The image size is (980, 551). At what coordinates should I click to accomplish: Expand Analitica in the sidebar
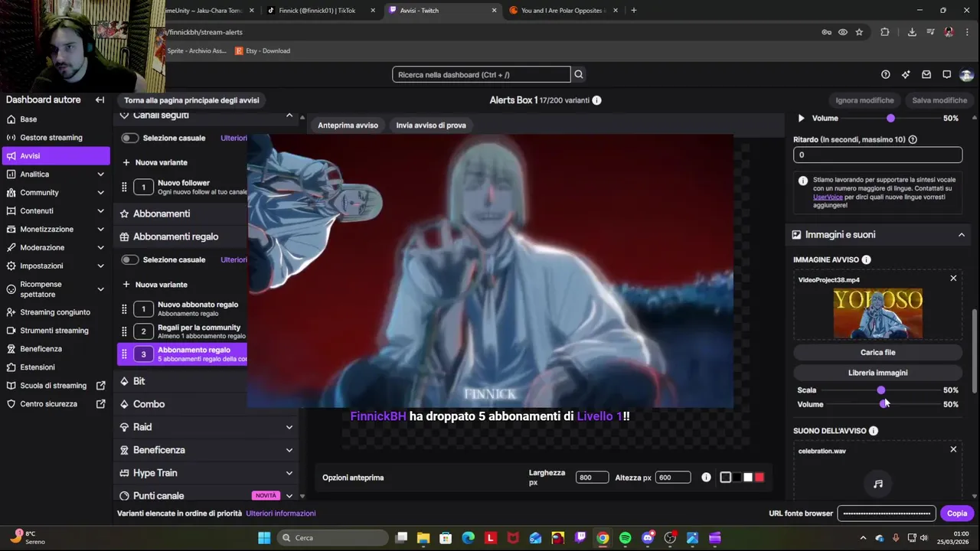click(x=100, y=174)
